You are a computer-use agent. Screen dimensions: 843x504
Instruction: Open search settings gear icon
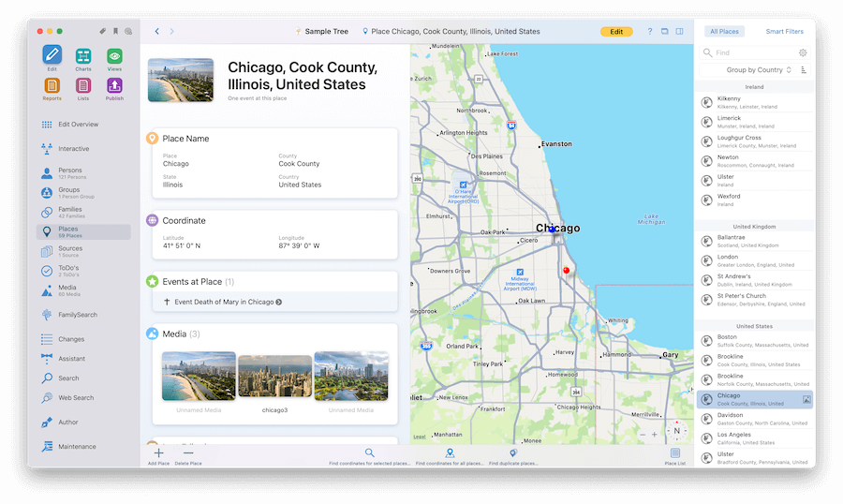tap(803, 52)
